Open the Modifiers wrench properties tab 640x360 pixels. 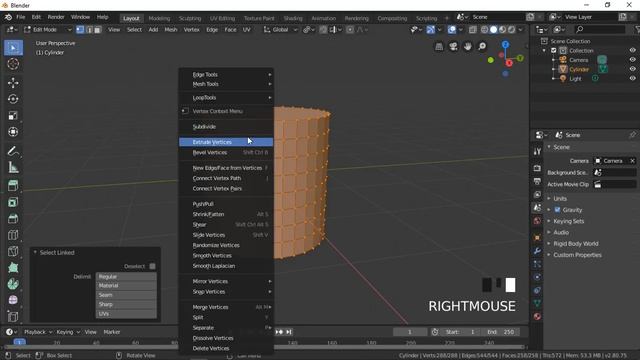[x=537, y=251]
